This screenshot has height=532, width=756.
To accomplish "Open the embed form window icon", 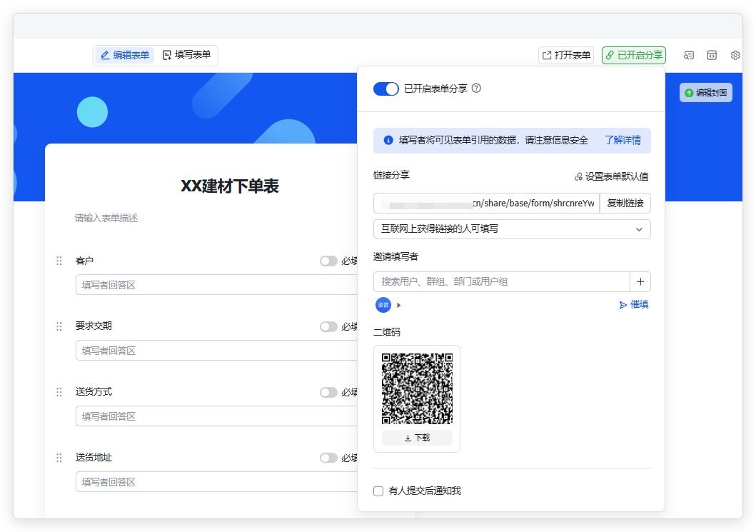I will (x=712, y=55).
